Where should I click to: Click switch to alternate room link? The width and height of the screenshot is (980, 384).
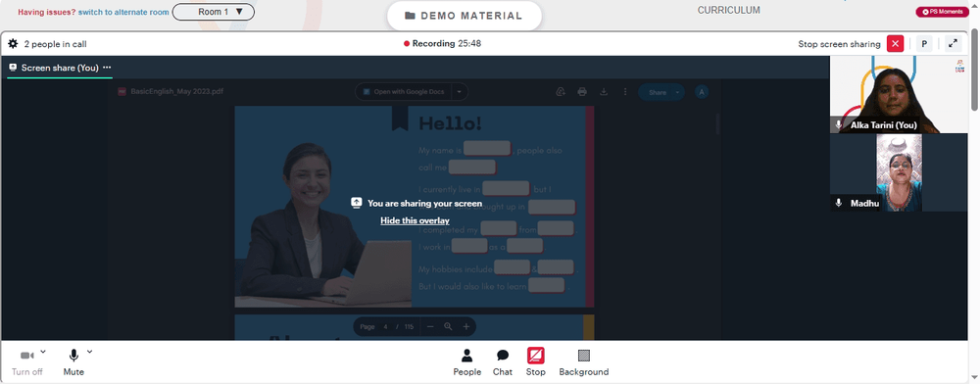click(x=123, y=12)
